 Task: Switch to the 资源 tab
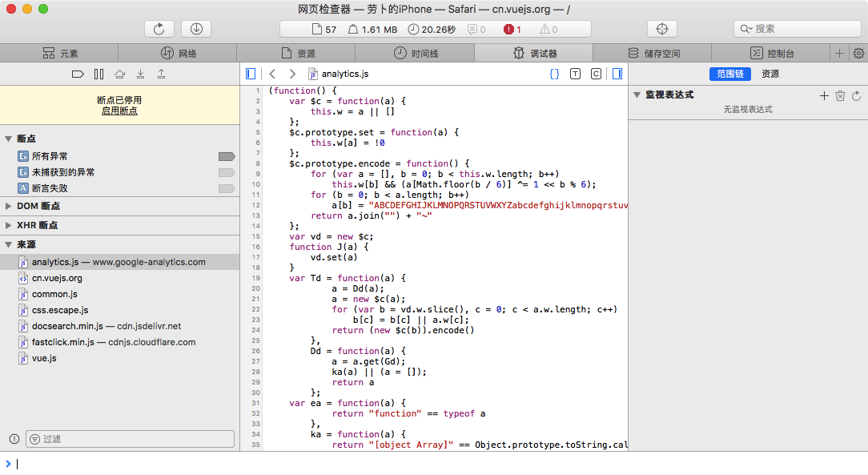(296, 53)
